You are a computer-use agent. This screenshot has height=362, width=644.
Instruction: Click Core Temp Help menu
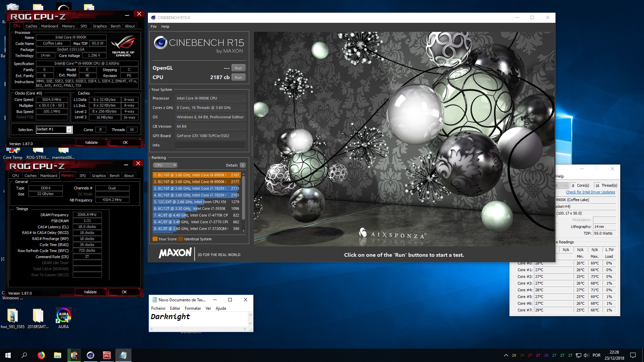560,176
